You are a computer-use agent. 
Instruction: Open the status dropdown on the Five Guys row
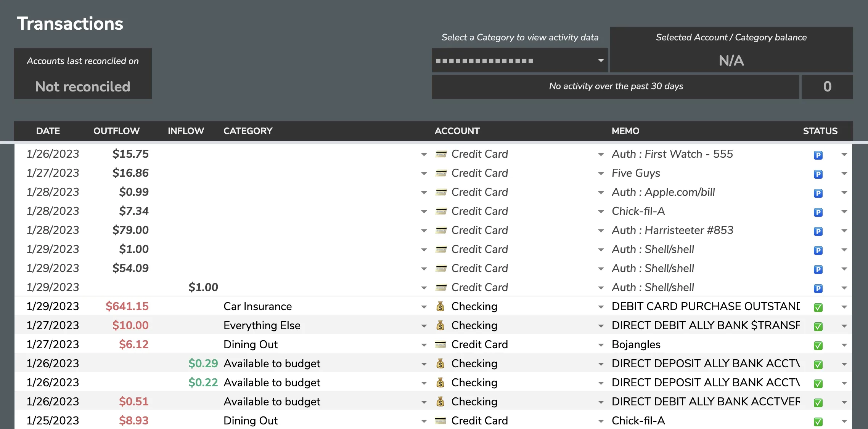pos(844,173)
